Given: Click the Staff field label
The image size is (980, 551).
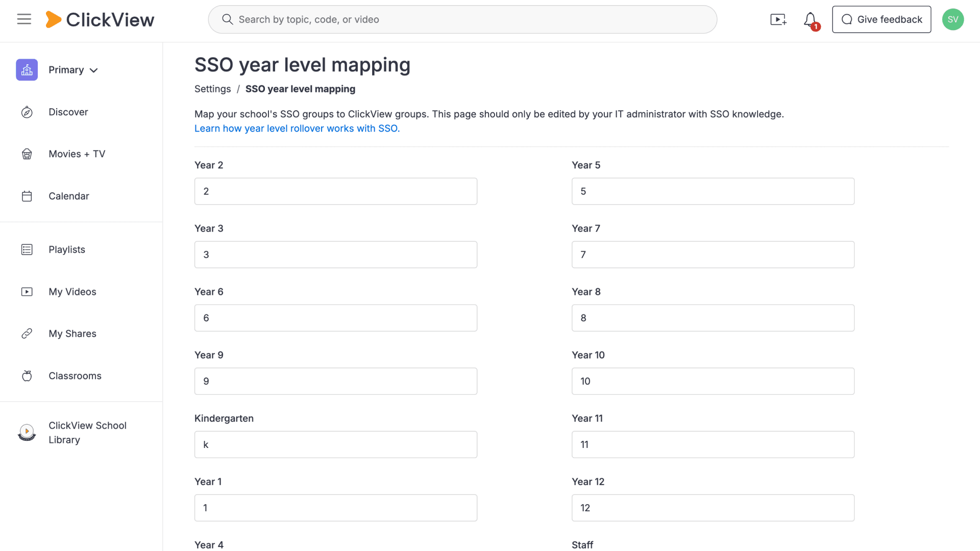Looking at the screenshot, I should coord(582,545).
